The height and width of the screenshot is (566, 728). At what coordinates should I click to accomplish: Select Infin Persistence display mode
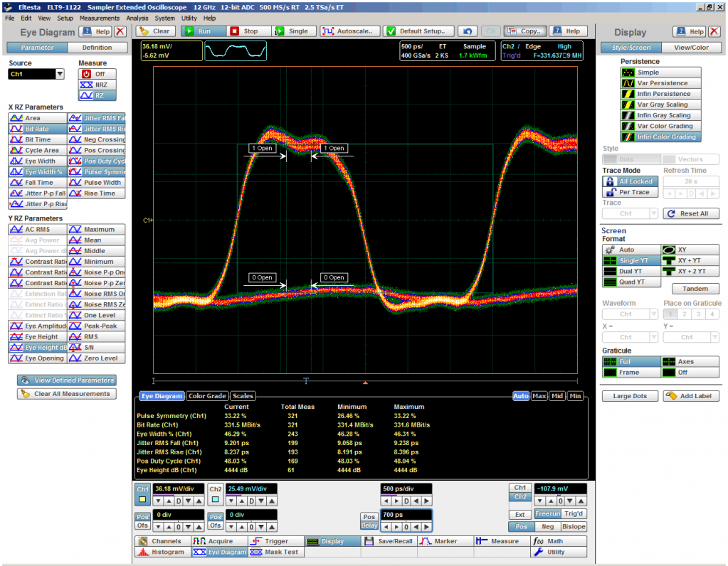(x=660, y=94)
